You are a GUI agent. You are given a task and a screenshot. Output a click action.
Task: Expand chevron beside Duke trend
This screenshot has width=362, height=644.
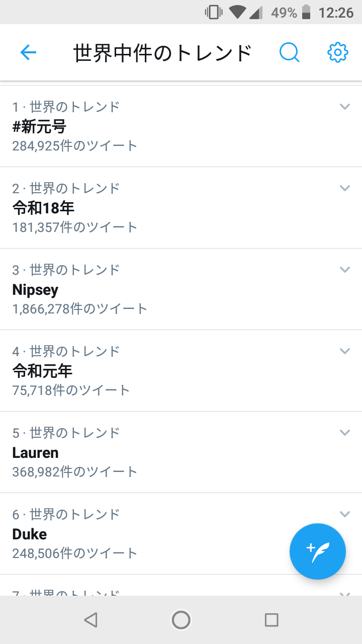344,514
